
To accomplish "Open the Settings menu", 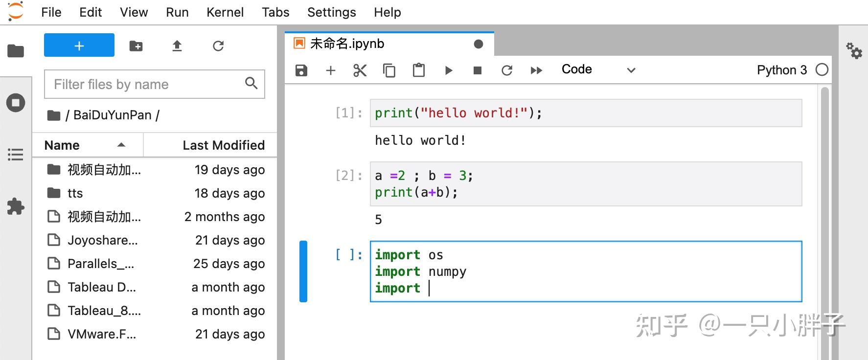I will click(331, 12).
